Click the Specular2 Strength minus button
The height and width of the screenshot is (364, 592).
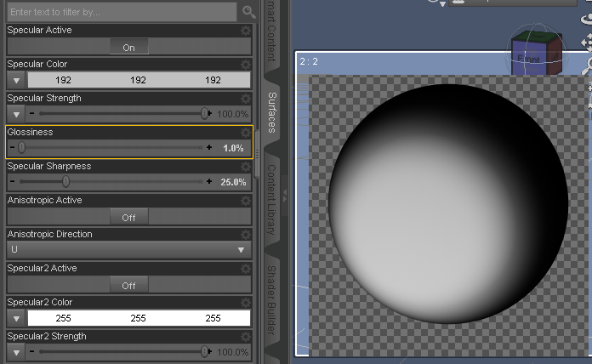pos(31,351)
